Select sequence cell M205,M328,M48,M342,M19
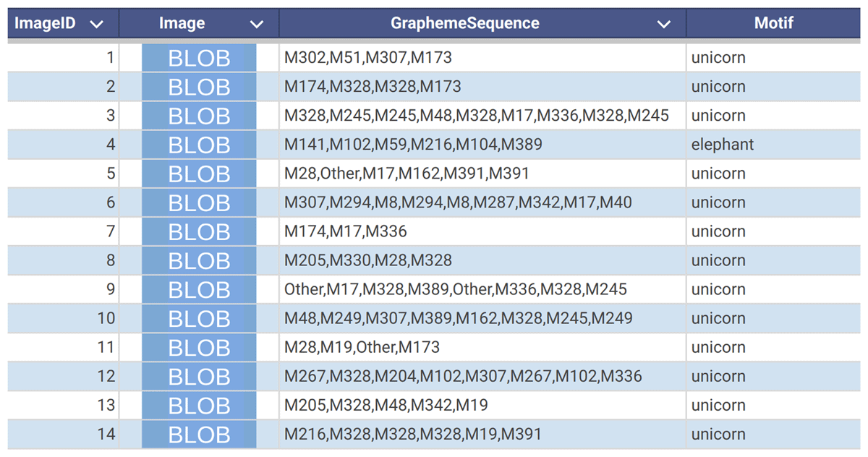868x457 pixels. [x=482, y=405]
